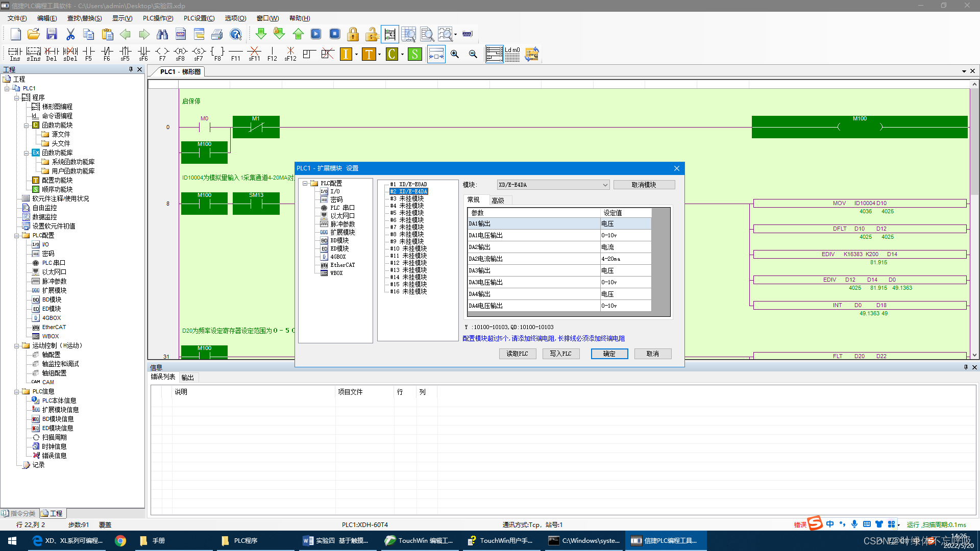Toggle the Ld m0 instruction list view
Viewport: 980px width, 551px height.
click(512, 54)
